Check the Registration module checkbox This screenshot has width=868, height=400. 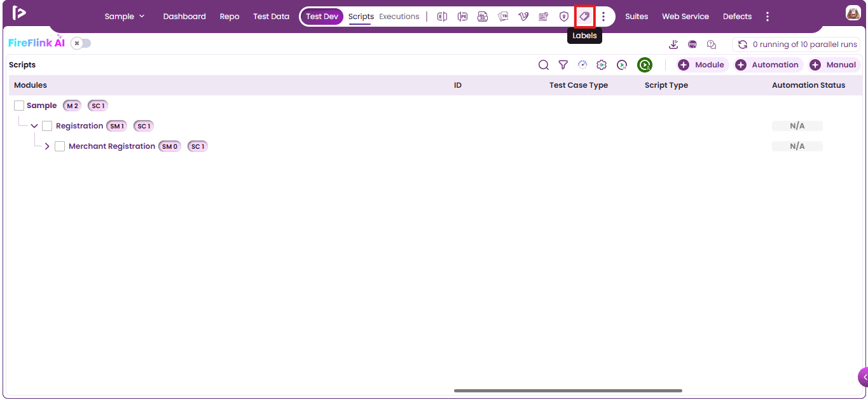pyautogui.click(x=47, y=126)
